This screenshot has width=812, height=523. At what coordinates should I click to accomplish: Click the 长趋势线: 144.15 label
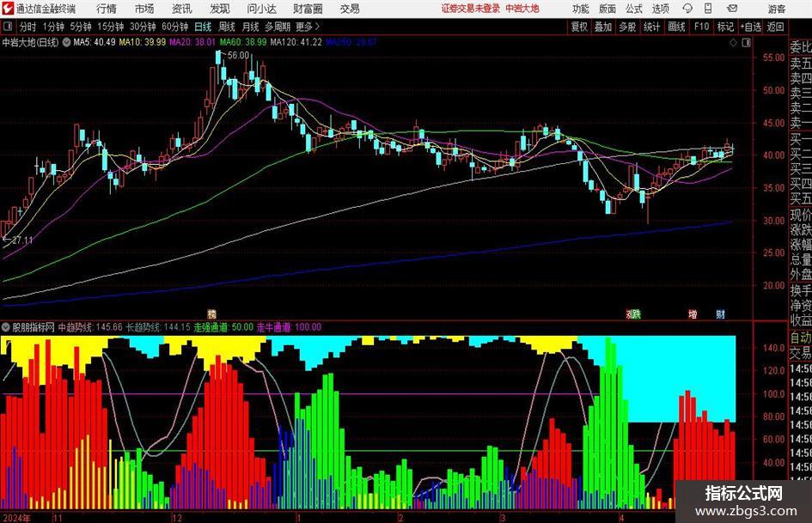coord(158,327)
